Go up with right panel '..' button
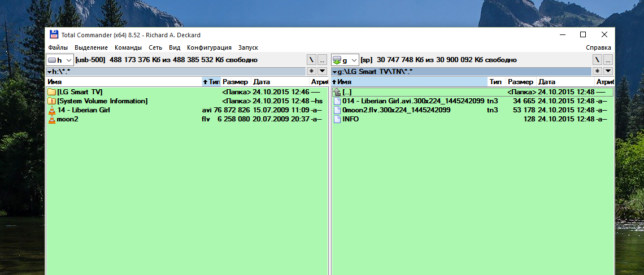Image resolution: width=644 pixels, height=275 pixels. pos(607,60)
